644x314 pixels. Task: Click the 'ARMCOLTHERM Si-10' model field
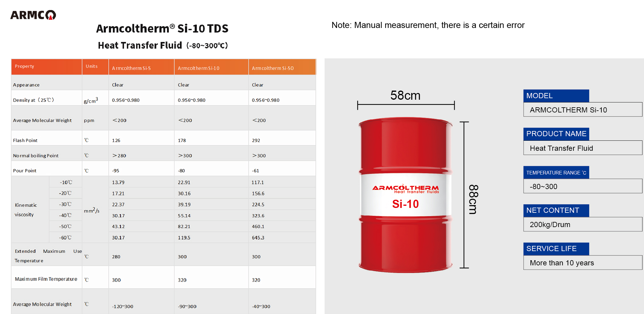[583, 110]
